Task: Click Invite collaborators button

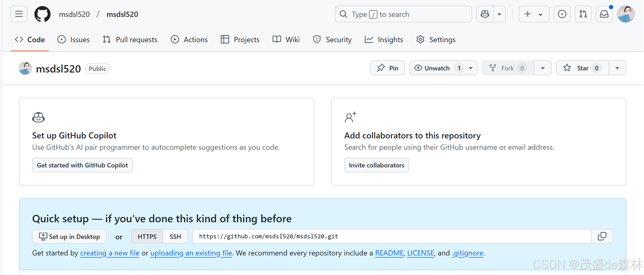Action: 376,165
